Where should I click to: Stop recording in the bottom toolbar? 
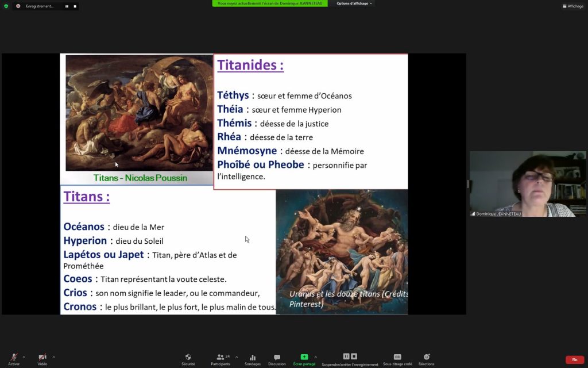(x=354, y=356)
